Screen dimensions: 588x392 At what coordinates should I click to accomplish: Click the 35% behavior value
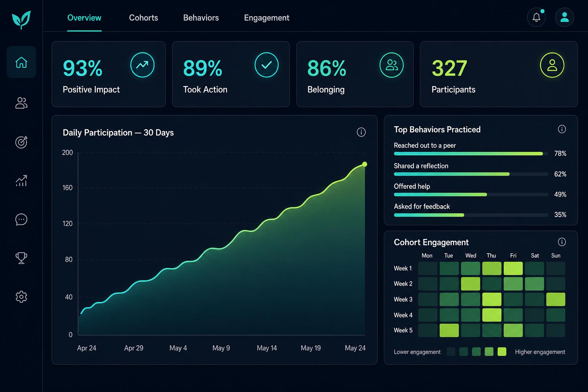click(x=560, y=215)
